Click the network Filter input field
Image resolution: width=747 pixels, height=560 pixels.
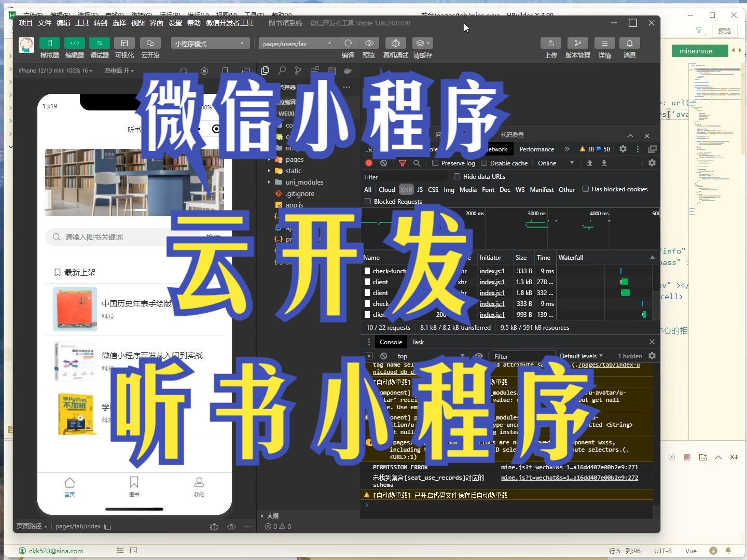tap(405, 177)
